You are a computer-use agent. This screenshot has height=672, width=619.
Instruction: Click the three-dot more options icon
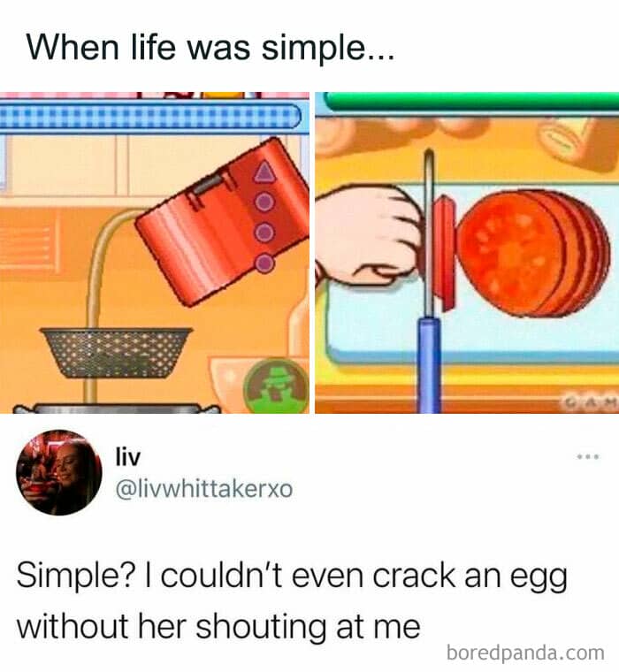pos(588,457)
